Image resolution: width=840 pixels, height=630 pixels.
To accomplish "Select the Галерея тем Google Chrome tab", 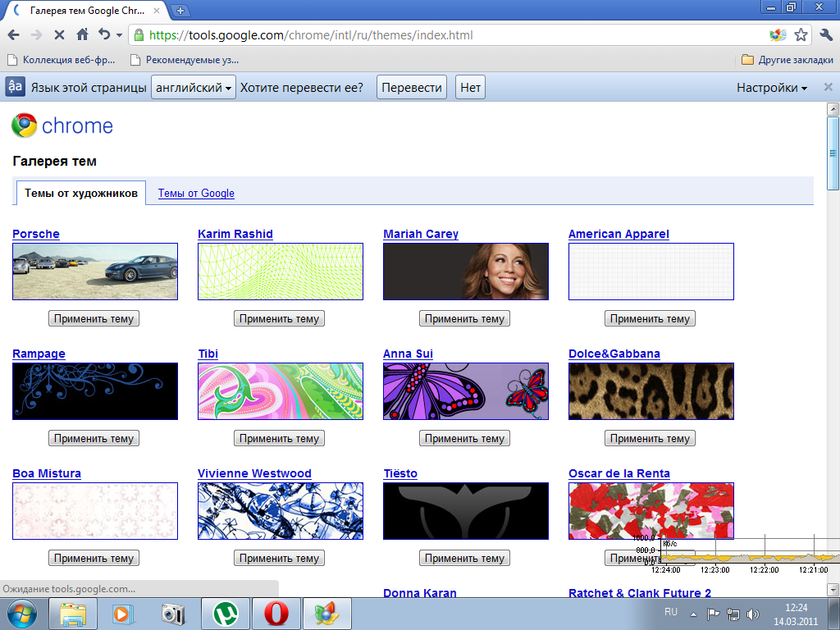I will [x=85, y=10].
